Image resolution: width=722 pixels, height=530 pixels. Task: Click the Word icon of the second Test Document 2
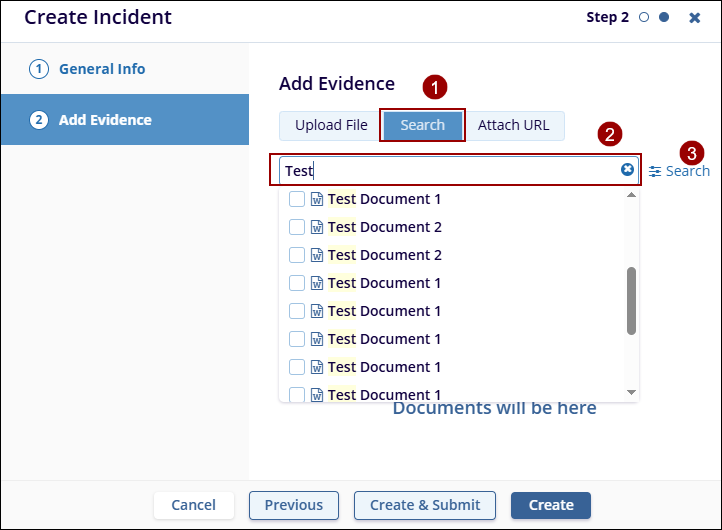[317, 255]
